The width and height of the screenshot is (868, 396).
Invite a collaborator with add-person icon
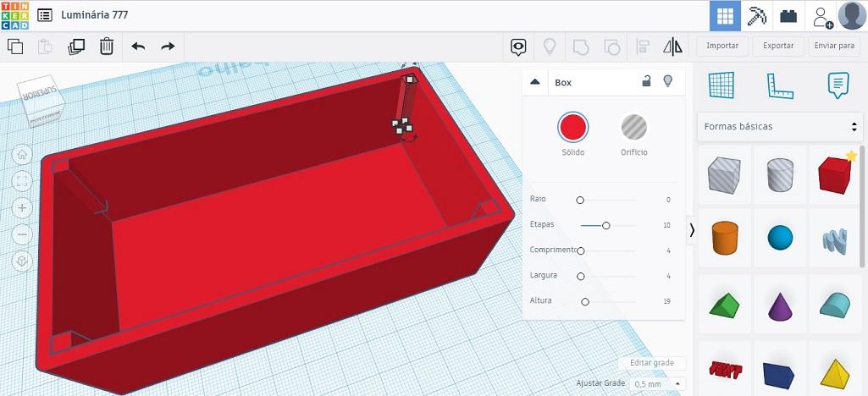[x=822, y=17]
